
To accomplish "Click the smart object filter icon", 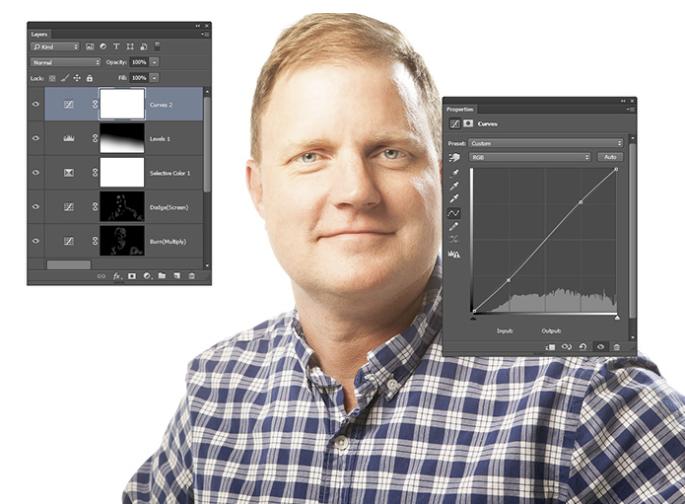I will pos(143,46).
